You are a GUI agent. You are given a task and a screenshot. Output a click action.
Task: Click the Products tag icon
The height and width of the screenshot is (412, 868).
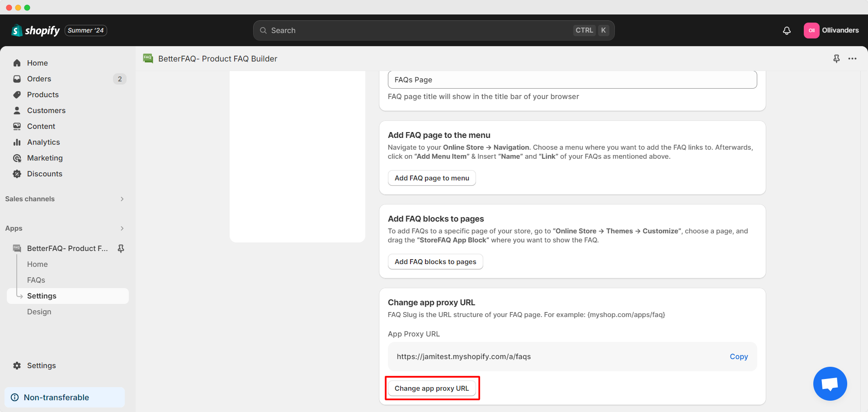click(x=17, y=95)
